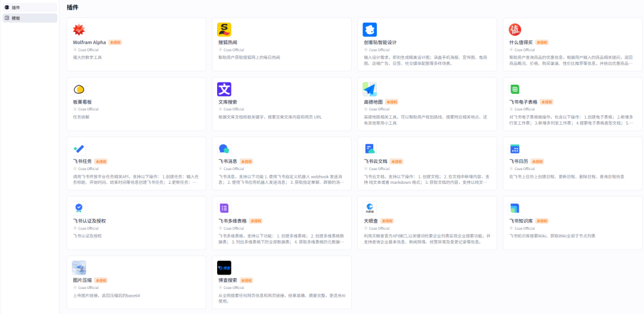Click 飞书日历 description about 创建日程
The image size is (644, 314).
[566, 176]
